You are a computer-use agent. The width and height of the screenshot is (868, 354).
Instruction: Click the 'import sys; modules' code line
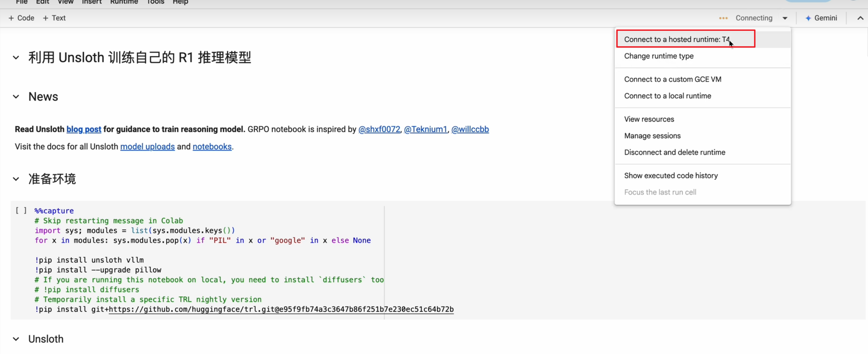pyautogui.click(x=135, y=231)
